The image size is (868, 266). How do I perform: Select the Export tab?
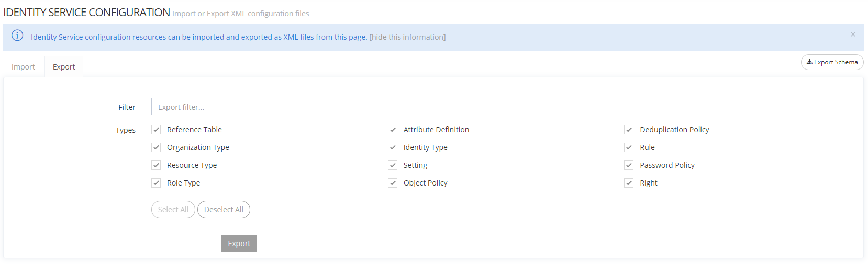[x=64, y=67]
